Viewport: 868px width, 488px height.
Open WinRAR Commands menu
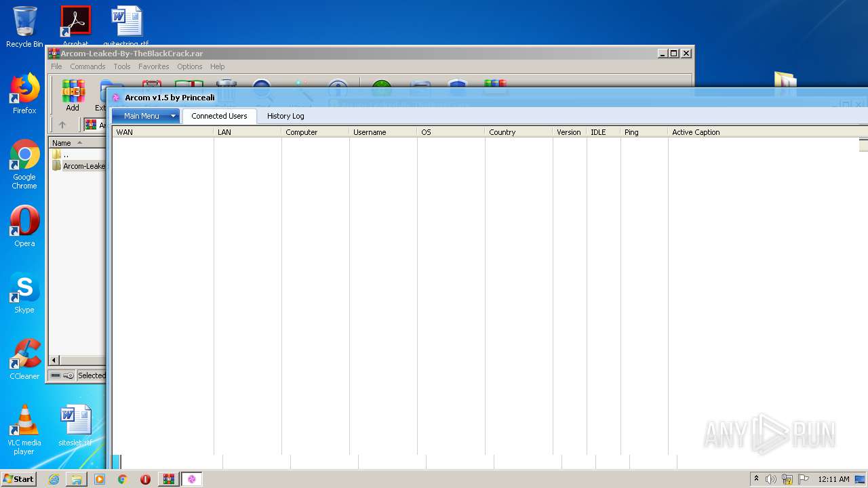[87, 66]
